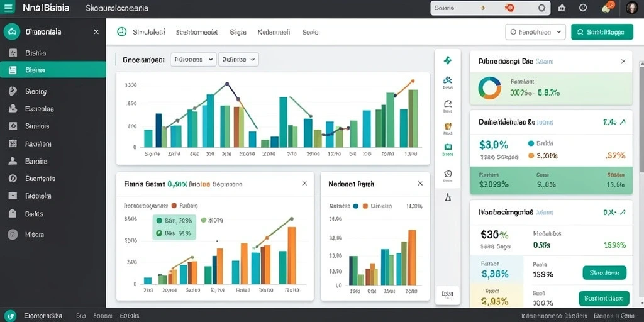Click the home icon in top bar
Image resolution: width=644 pixels, height=322 pixels.
coord(562,8)
